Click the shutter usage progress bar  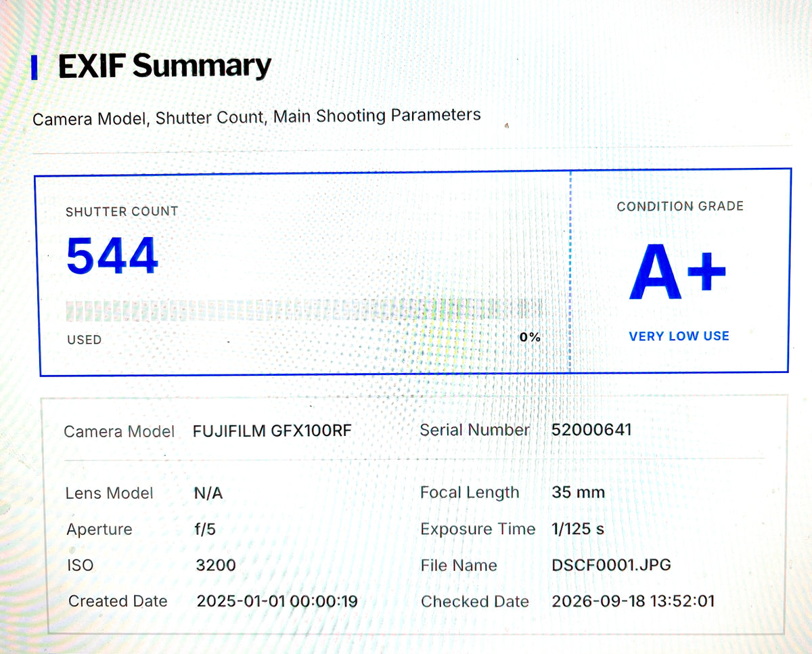[x=303, y=310]
